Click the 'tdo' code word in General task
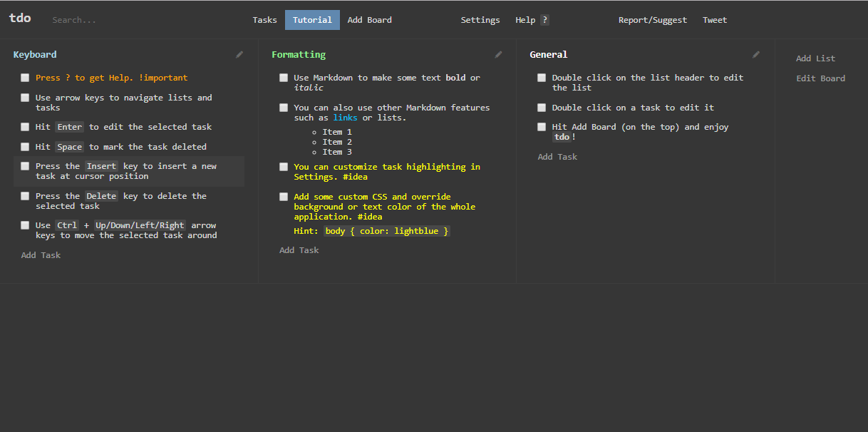 (x=562, y=137)
